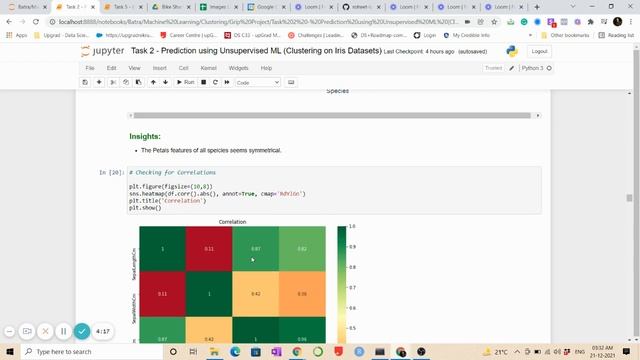Open the Help menu in Jupyter

[266, 68]
